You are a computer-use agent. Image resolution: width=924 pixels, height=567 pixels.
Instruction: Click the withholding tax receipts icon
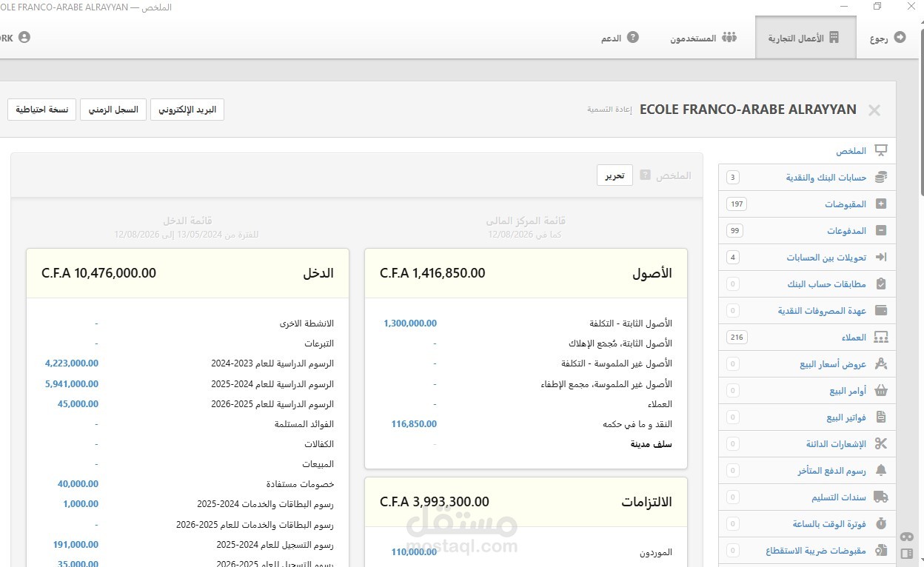pyautogui.click(x=880, y=551)
